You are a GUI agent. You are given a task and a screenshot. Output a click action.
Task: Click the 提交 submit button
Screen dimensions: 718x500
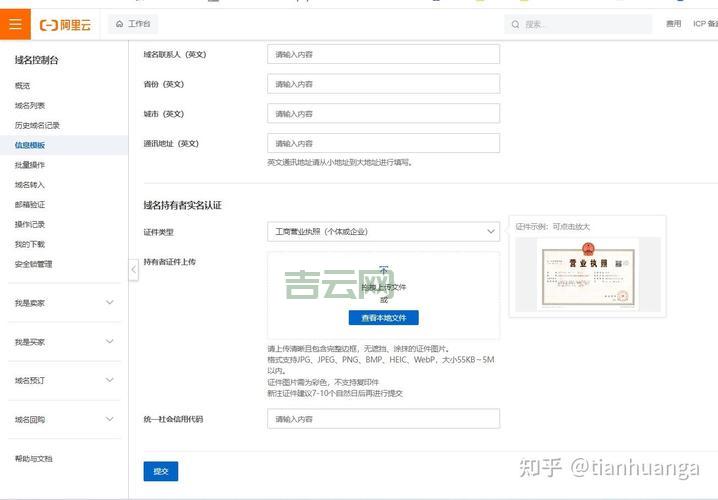click(161, 471)
